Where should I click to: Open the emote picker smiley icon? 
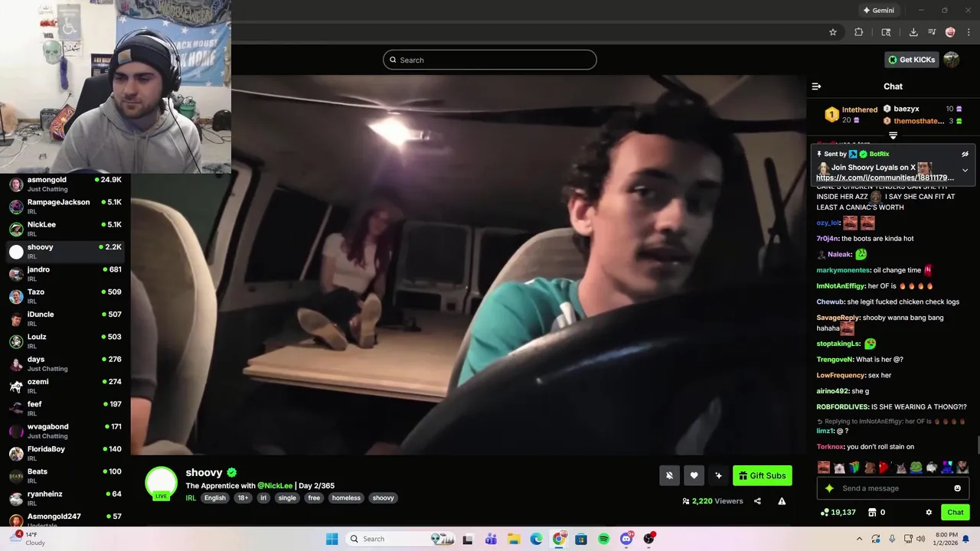click(957, 488)
